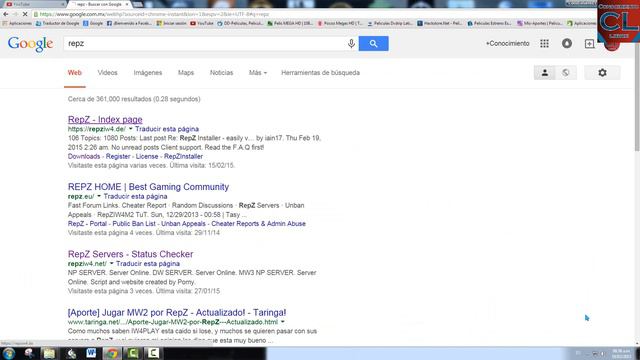Open Chrome icon in taskbar
This screenshot has height=360, width=640.
click(112, 353)
